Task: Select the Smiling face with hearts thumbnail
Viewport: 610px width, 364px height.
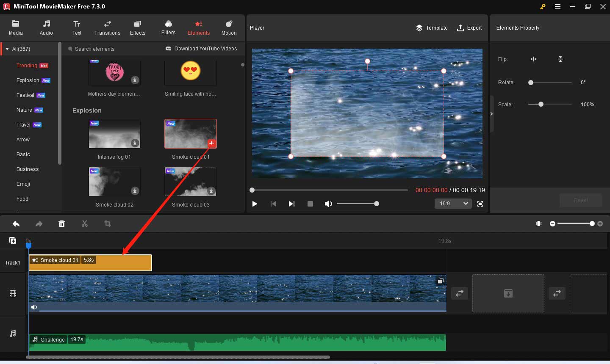Action: (x=191, y=72)
